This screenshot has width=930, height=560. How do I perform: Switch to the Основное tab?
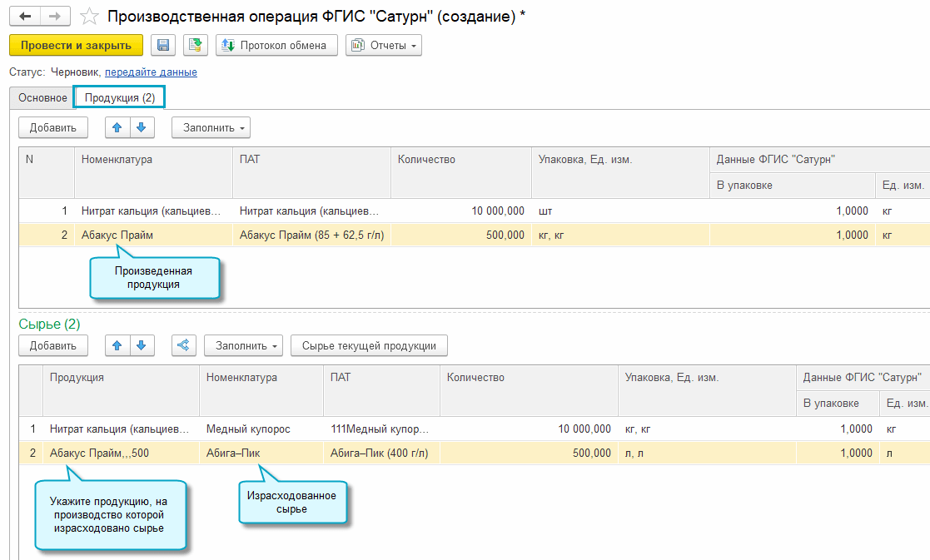42,98
